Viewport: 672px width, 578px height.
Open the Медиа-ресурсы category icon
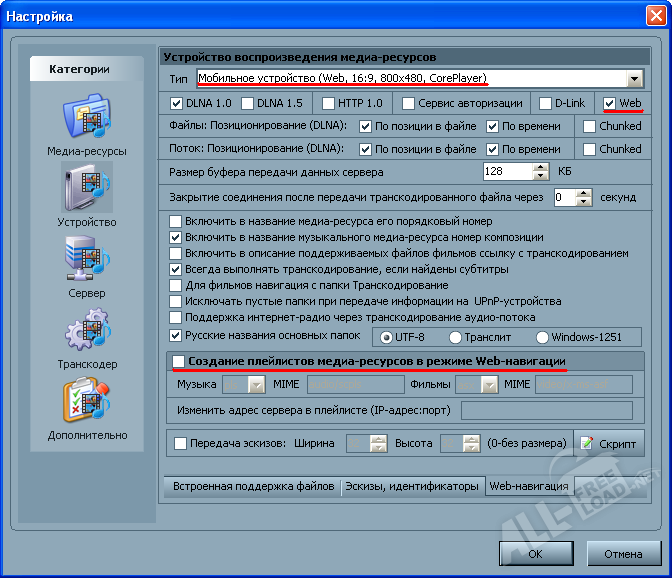point(86,117)
